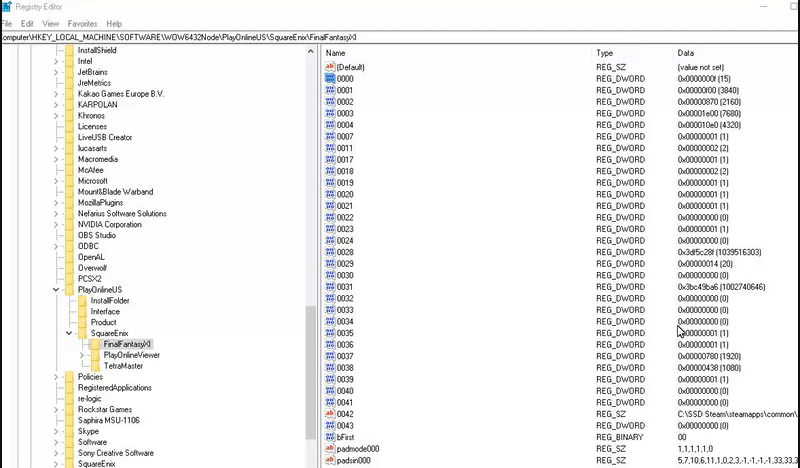Click the DWORD icon for value 0001

click(330, 90)
